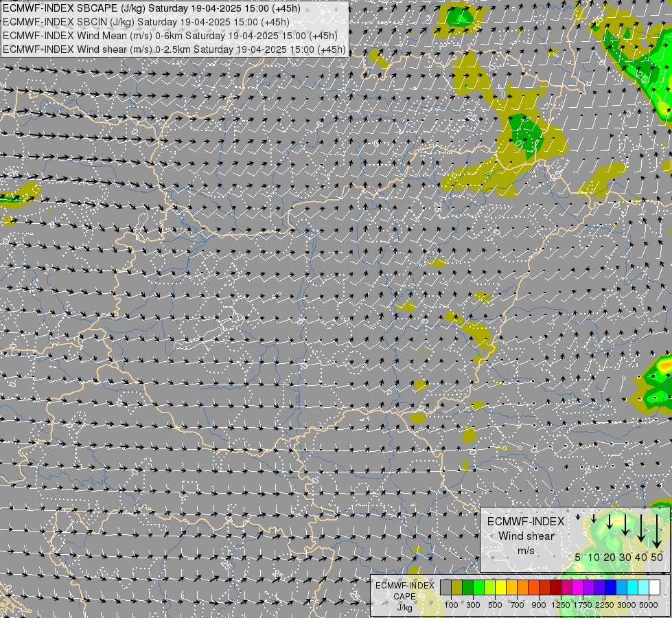Select the lime CAPE swatch left of 500

pos(490,587)
